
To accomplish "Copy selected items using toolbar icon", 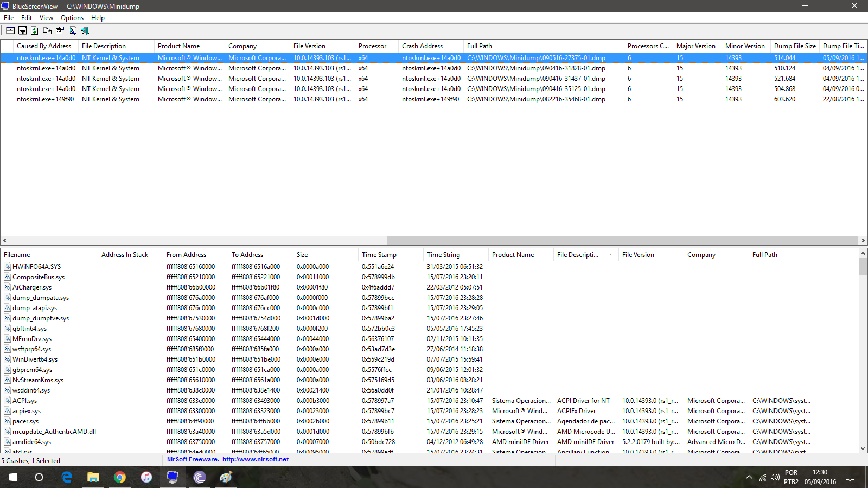I will tap(47, 30).
